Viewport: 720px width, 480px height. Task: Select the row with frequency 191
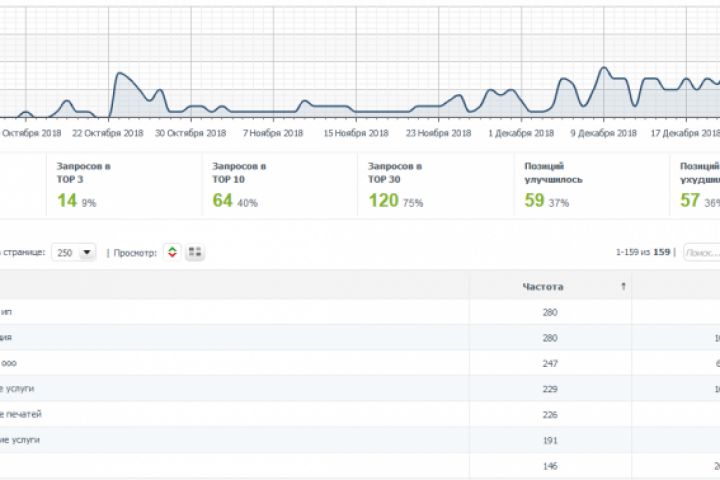[x=360, y=440]
